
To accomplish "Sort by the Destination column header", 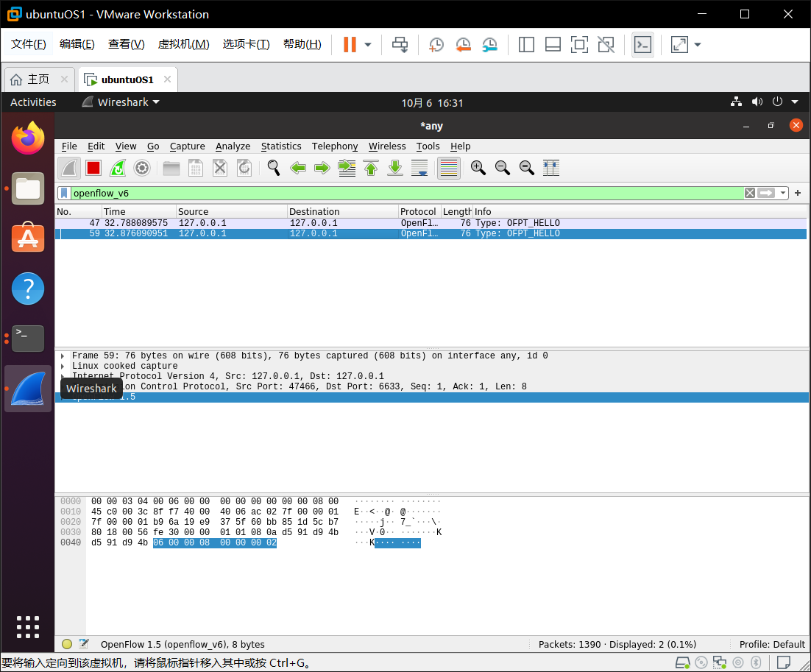I will point(342,211).
